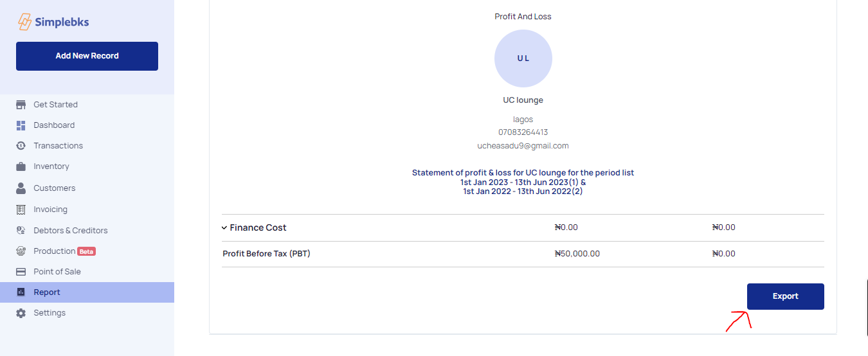The width and height of the screenshot is (868, 356).
Task: Click the Invoicing receipt icon
Action: pos(21,209)
